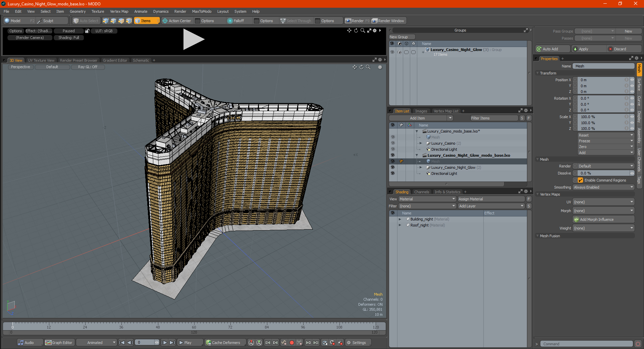Click 3D viewport move pan icon
Viewport: 644px width, 349px height.
coord(355,67)
